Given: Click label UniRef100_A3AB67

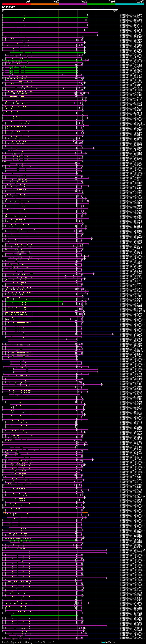Looking at the screenshot, I should pos(131,414).
